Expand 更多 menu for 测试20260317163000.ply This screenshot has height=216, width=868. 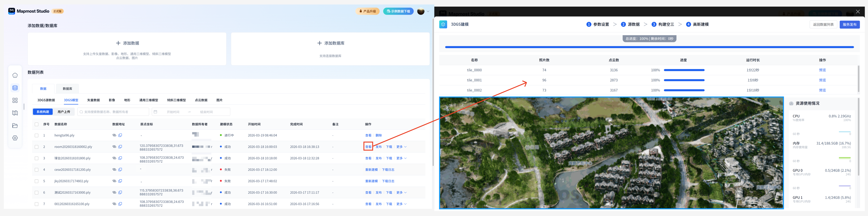(x=401, y=193)
